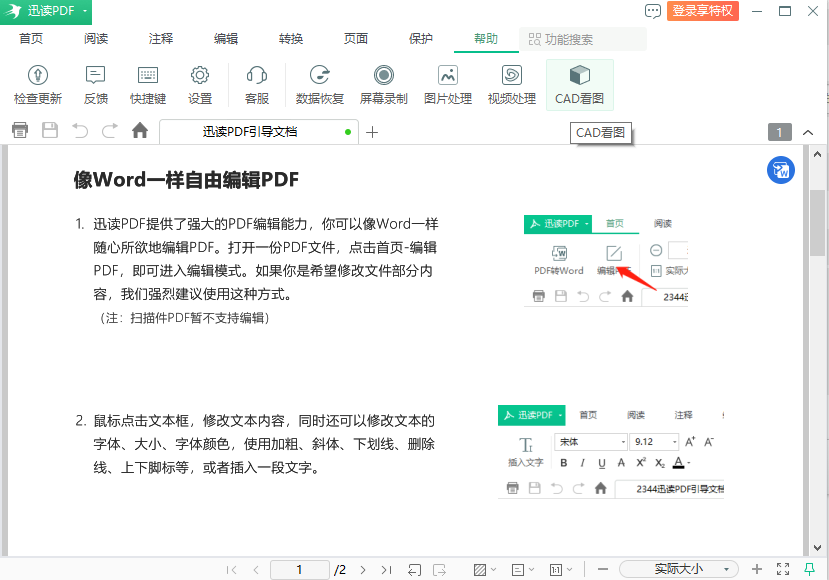Undo the last action

coord(80,130)
